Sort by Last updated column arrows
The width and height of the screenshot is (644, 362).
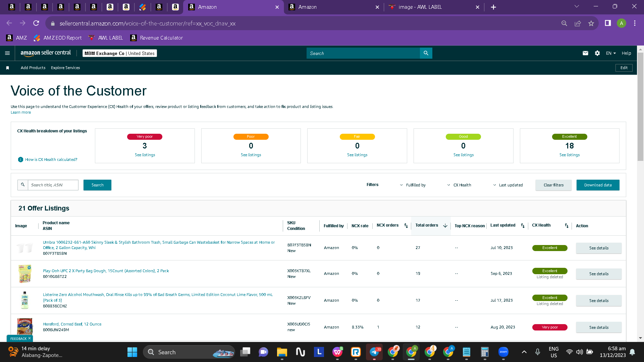tap(523, 226)
